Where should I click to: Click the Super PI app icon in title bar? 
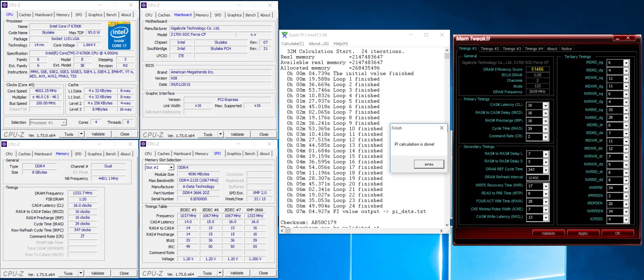tap(284, 35)
